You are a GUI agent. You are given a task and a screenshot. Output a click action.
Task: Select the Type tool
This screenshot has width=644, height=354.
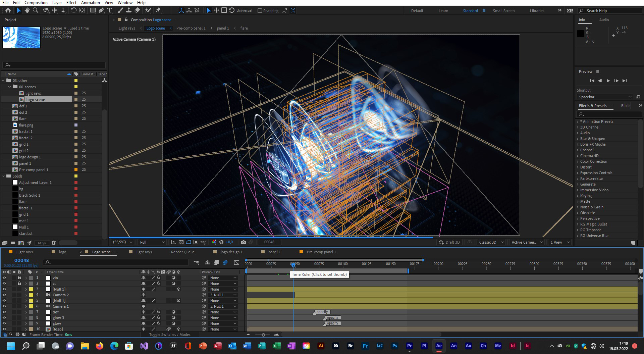110,10
